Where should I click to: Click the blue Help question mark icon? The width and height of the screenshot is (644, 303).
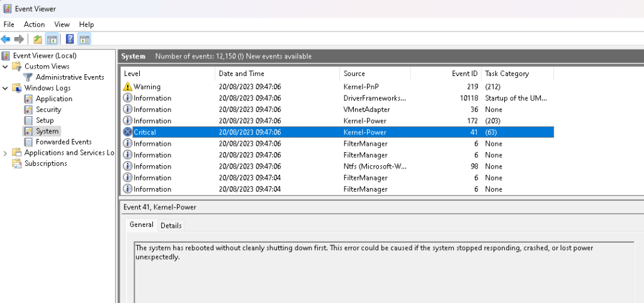tap(71, 40)
